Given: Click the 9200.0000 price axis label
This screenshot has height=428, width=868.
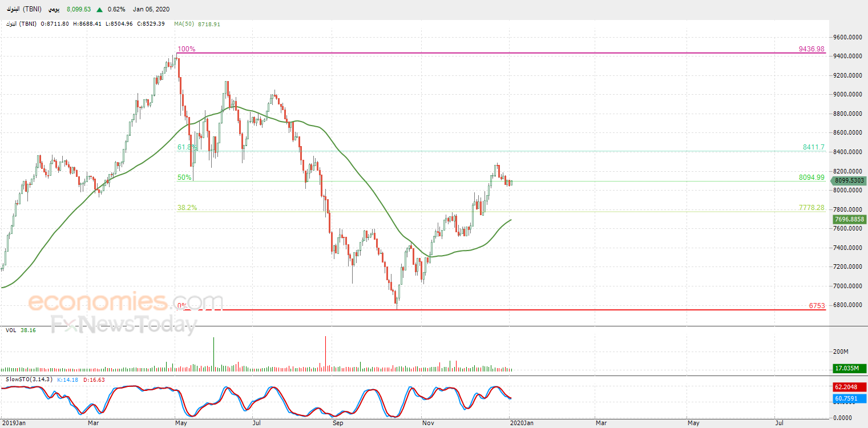Looking at the screenshot, I should click(849, 75).
